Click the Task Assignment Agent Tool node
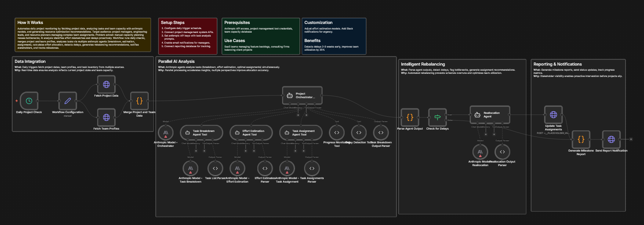The width and height of the screenshot is (644, 225). coord(301,133)
